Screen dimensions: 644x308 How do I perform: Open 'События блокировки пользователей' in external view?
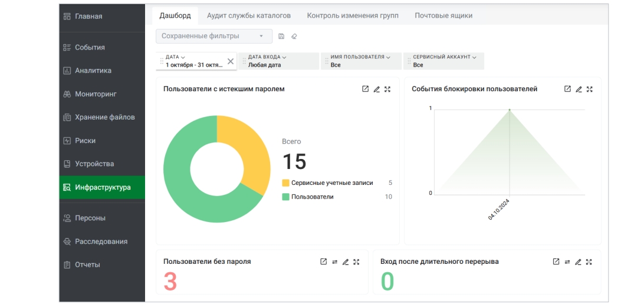(x=567, y=90)
